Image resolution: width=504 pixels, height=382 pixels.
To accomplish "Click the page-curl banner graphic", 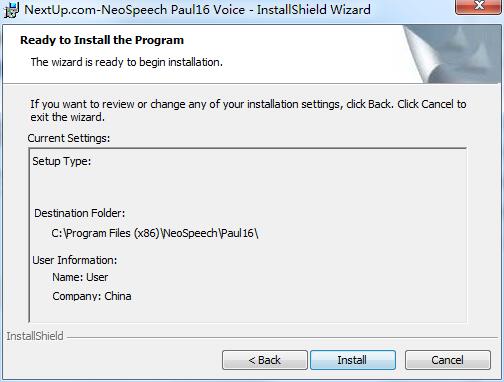I will point(452,54).
